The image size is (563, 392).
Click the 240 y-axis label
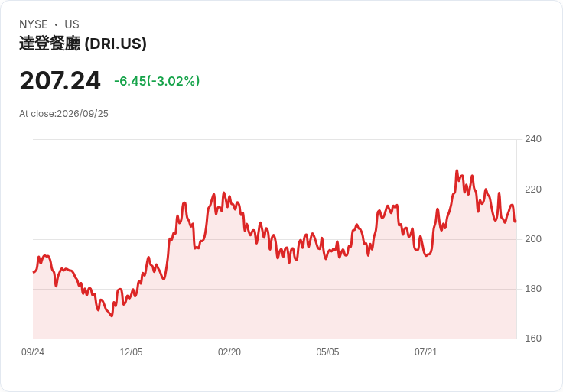[x=533, y=139]
